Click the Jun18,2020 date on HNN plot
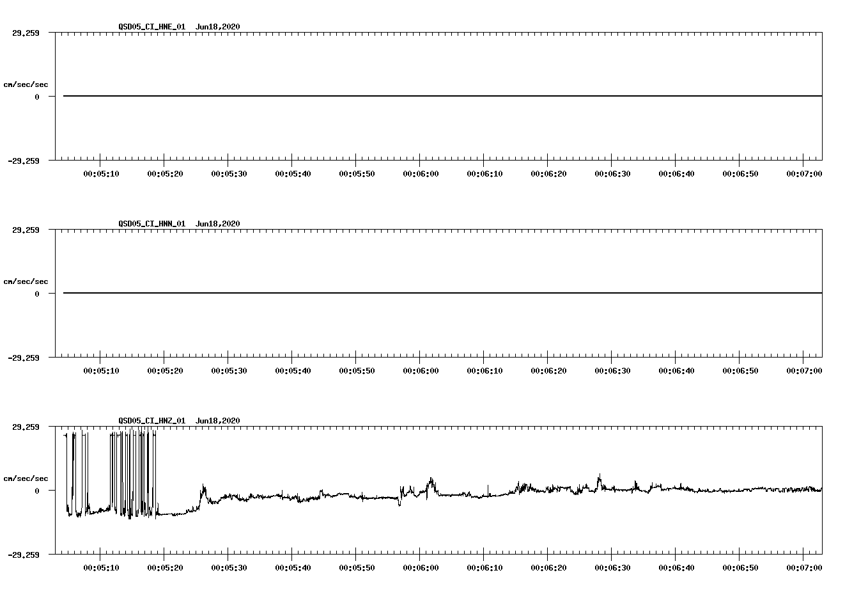Image resolution: width=868 pixels, height=591 pixels. click(218, 224)
